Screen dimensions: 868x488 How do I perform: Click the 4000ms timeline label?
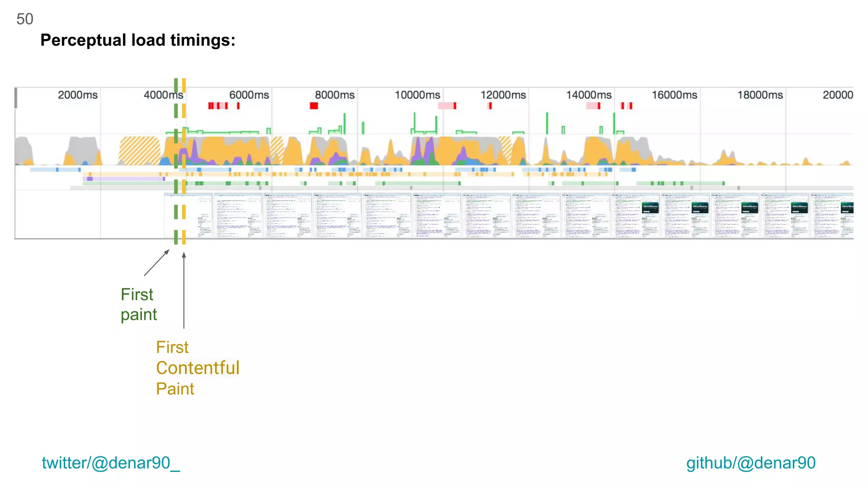(163, 95)
